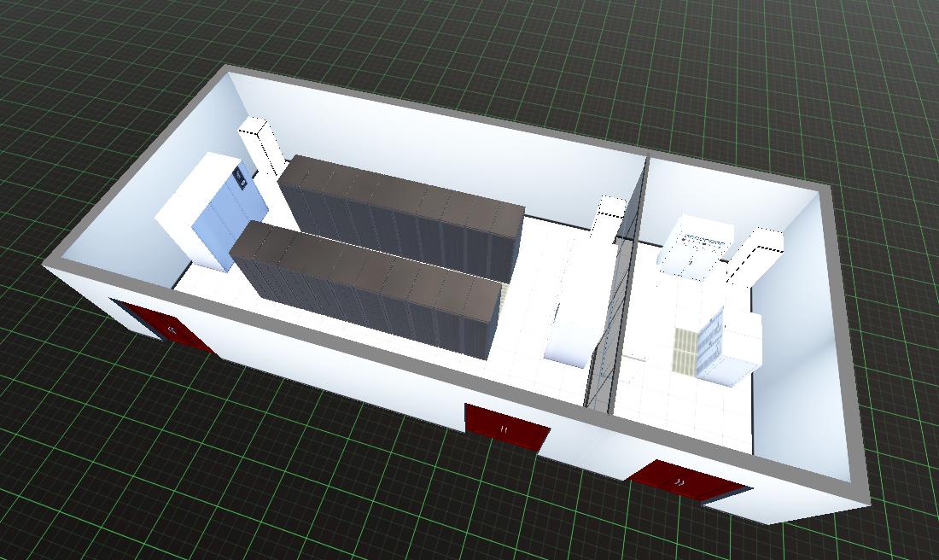This screenshot has height=560, width=939.
Task: Click the shelved battery cabinet in the right room
Action: pos(711,341)
